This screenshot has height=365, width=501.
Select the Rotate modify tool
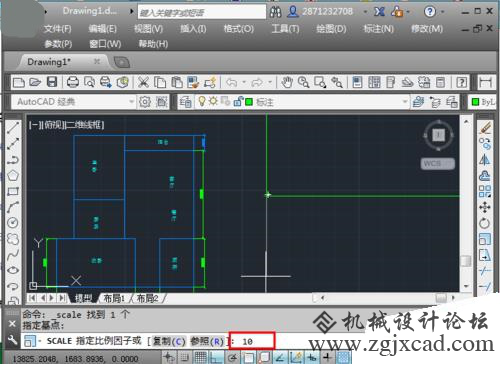485,223
